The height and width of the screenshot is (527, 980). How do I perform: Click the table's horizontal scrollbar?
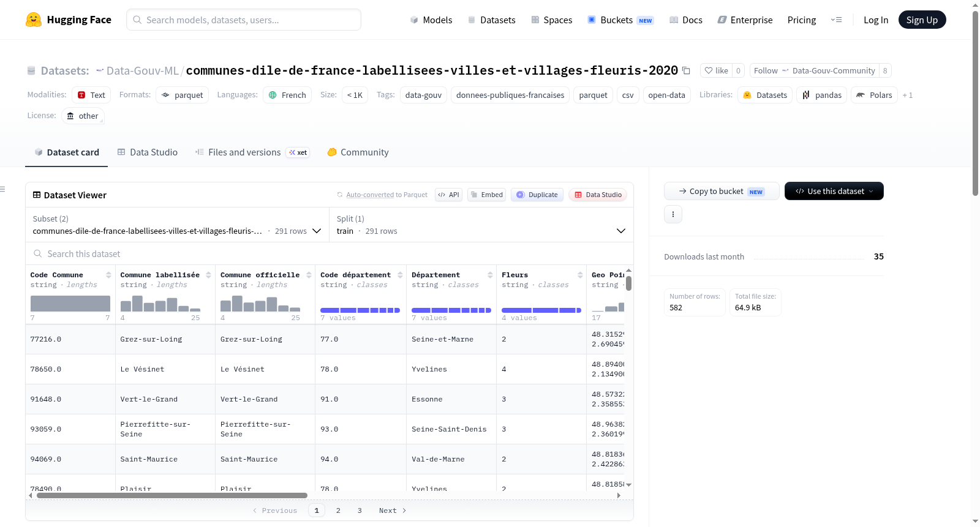(x=172, y=495)
